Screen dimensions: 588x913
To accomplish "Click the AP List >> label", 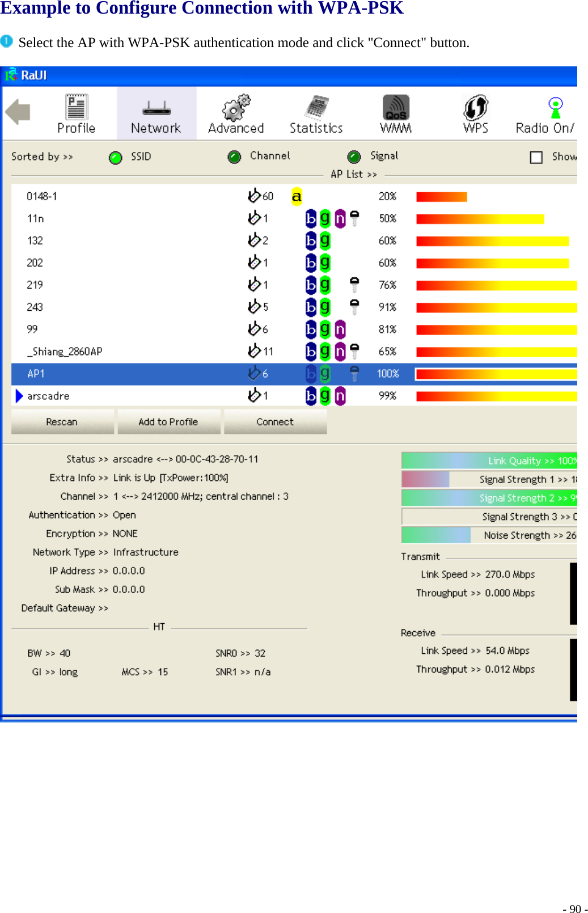I will 354,175.
